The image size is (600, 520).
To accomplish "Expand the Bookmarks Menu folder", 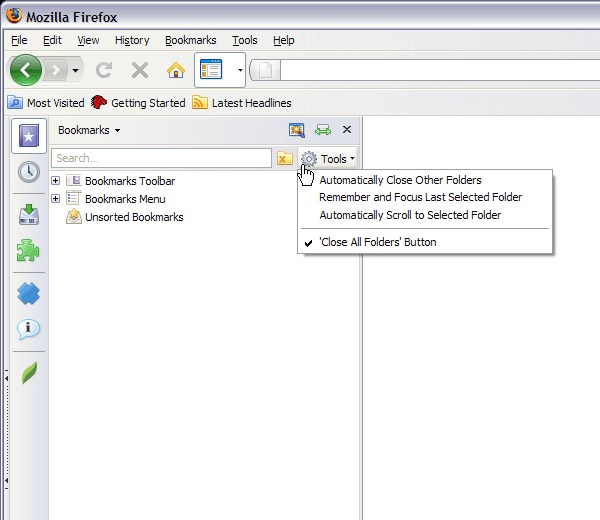I will (55, 199).
